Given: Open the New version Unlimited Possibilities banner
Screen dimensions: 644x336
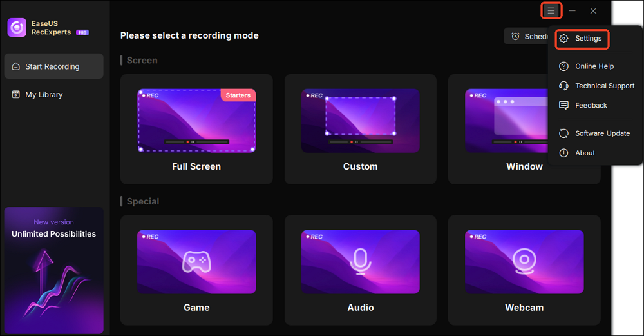Looking at the screenshot, I should click(x=54, y=270).
